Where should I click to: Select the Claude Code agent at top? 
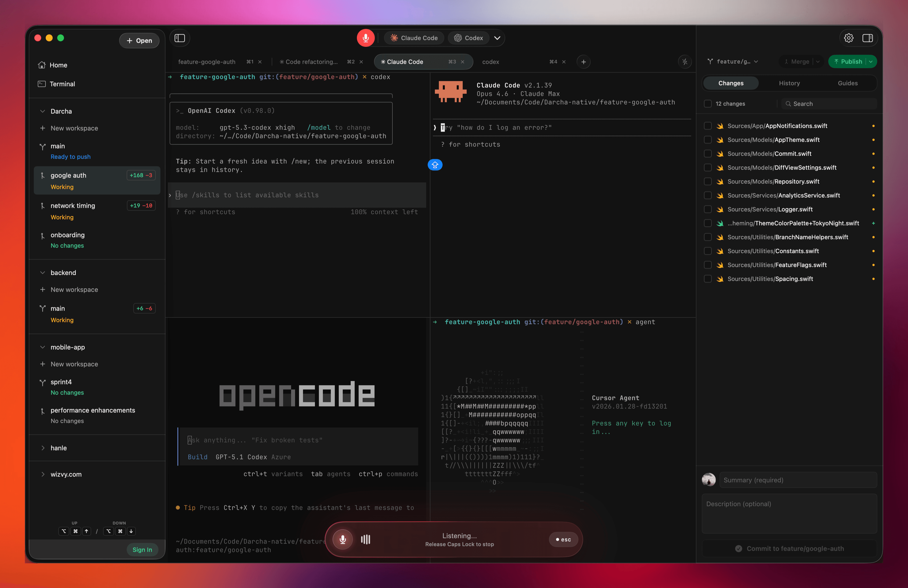pos(414,38)
